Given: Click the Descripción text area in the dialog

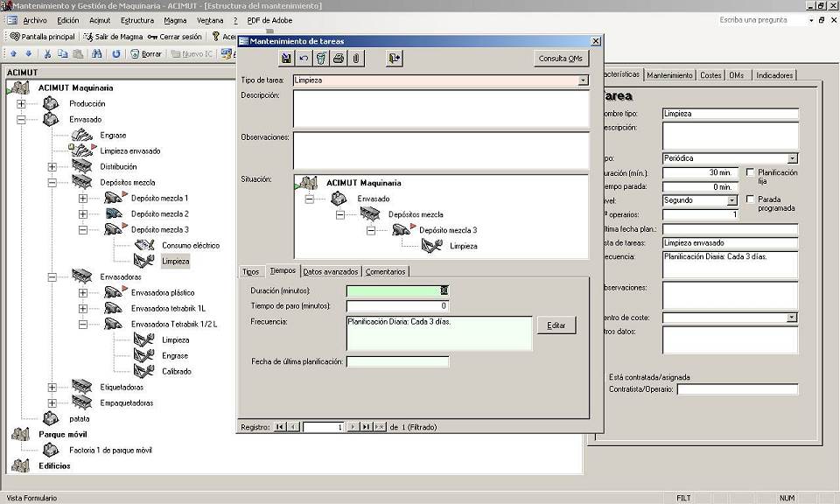Looking at the screenshot, I should click(x=441, y=108).
